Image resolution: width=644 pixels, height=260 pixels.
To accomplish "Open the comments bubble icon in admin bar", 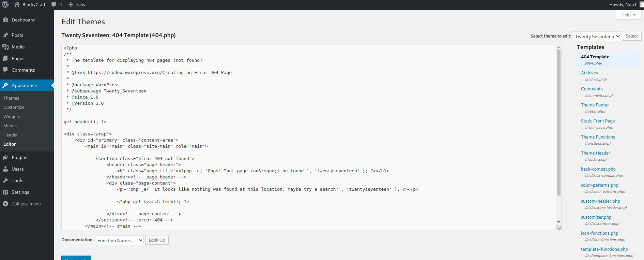I will pos(54,4).
